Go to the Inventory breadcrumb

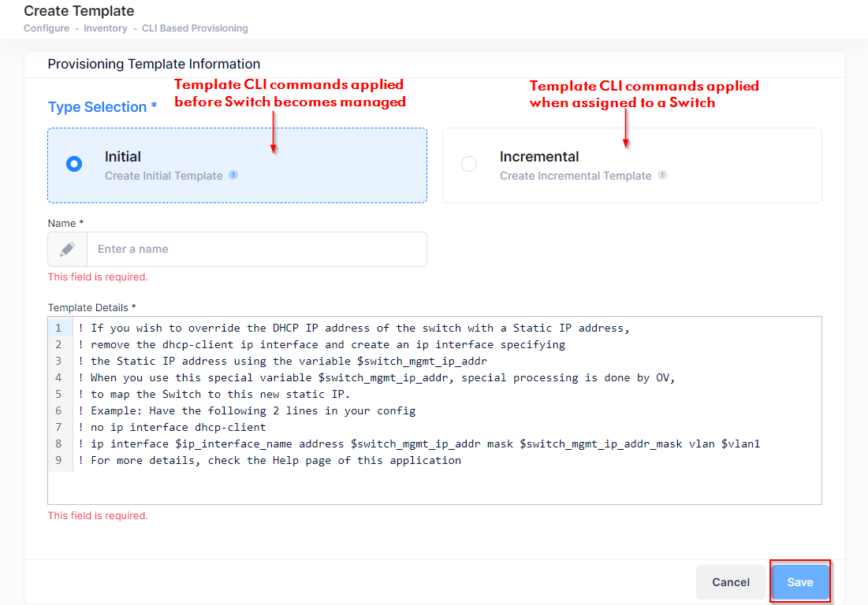pyautogui.click(x=106, y=28)
